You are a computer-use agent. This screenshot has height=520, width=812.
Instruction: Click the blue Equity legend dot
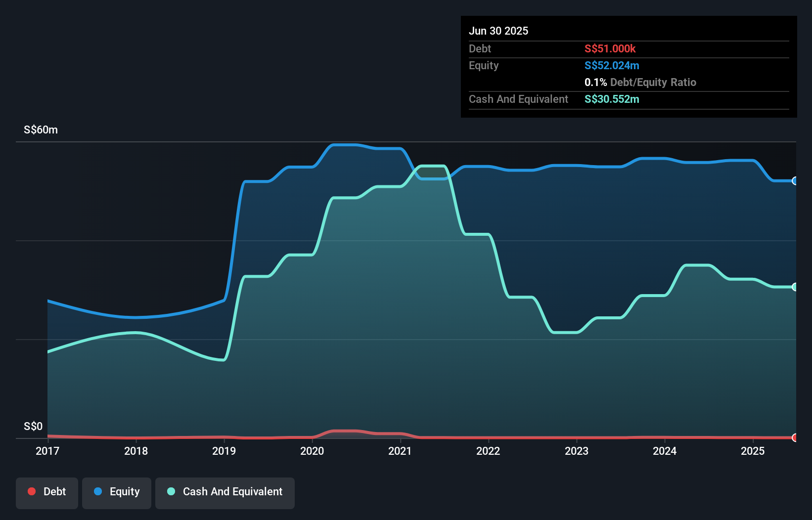point(98,492)
